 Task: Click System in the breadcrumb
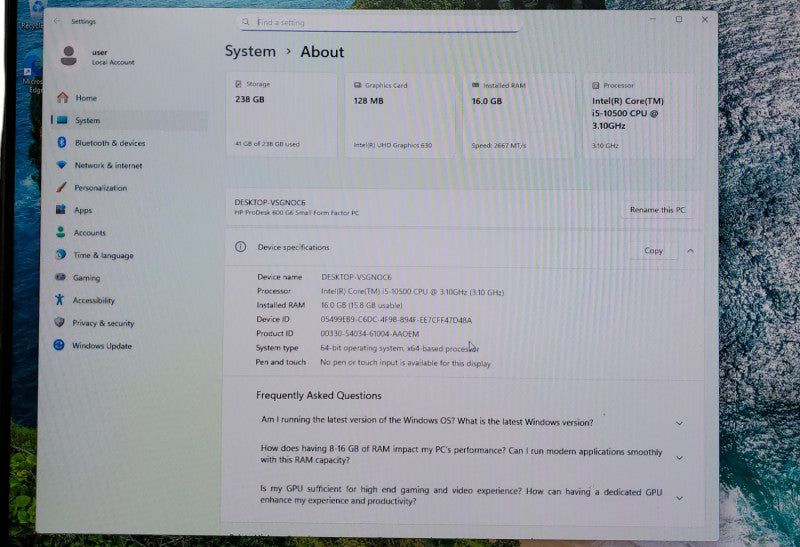point(250,51)
